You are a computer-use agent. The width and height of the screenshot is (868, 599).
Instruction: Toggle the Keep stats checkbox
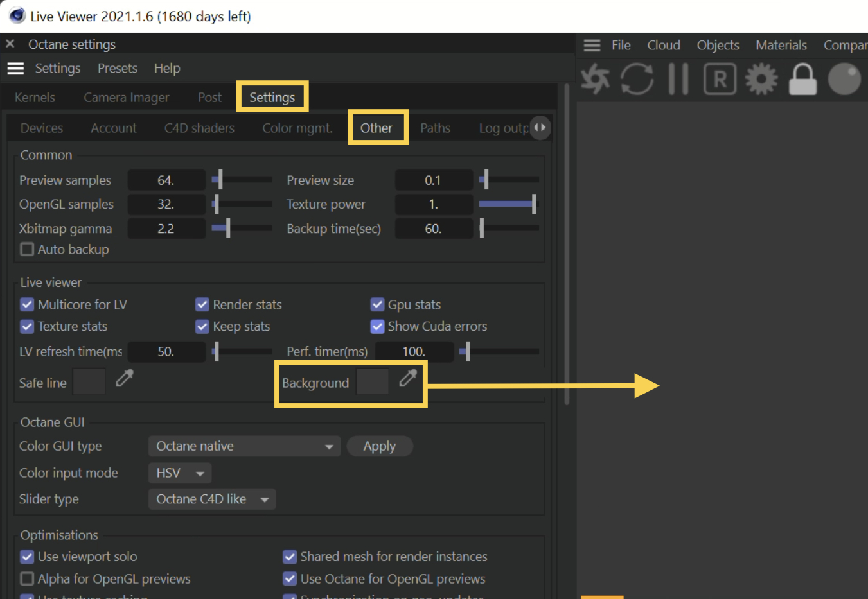coord(202,326)
